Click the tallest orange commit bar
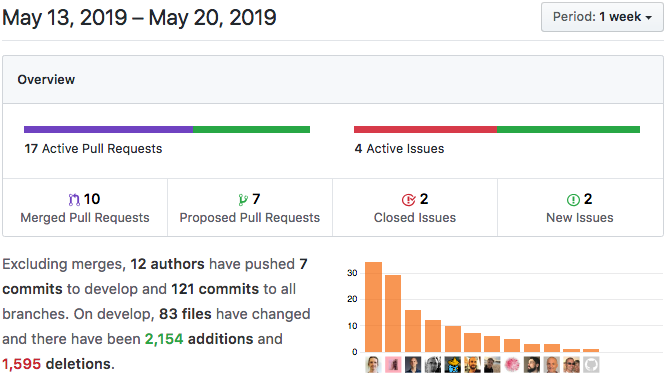The image size is (664, 376). pyautogui.click(x=374, y=307)
